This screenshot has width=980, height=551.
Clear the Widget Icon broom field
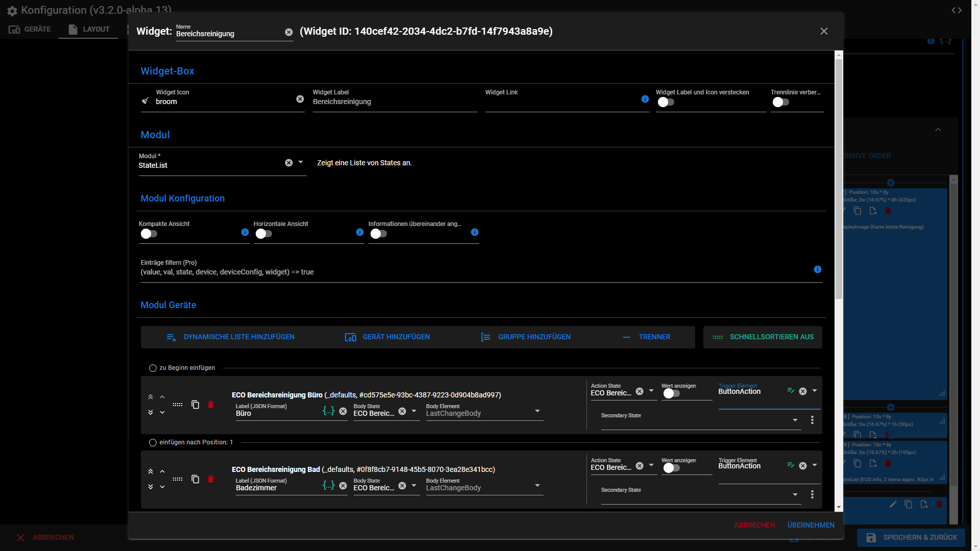click(x=300, y=99)
